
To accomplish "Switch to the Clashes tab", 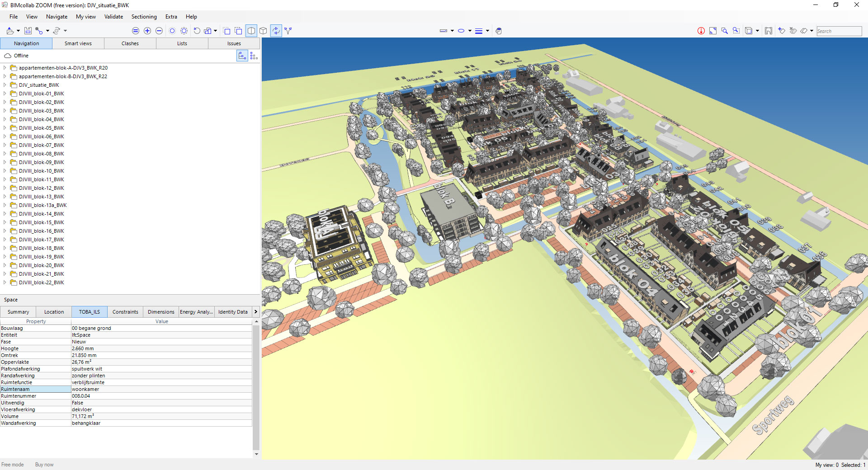I will point(130,43).
